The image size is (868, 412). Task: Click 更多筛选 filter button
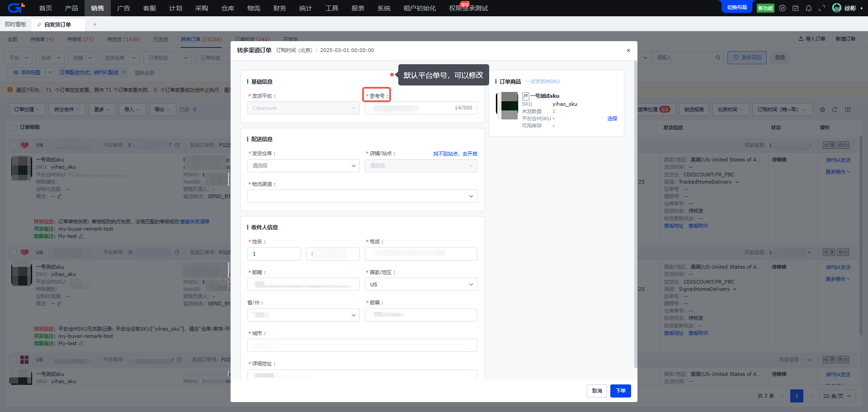(x=747, y=57)
